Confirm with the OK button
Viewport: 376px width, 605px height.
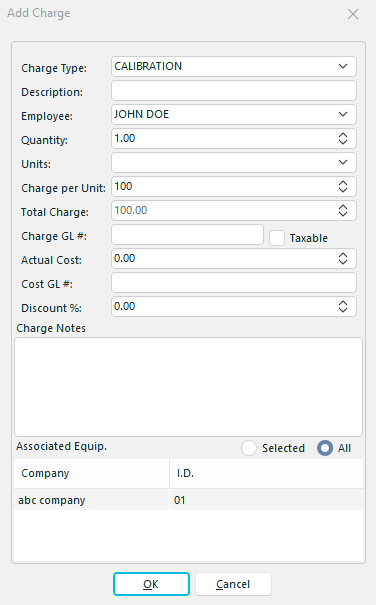[151, 584]
